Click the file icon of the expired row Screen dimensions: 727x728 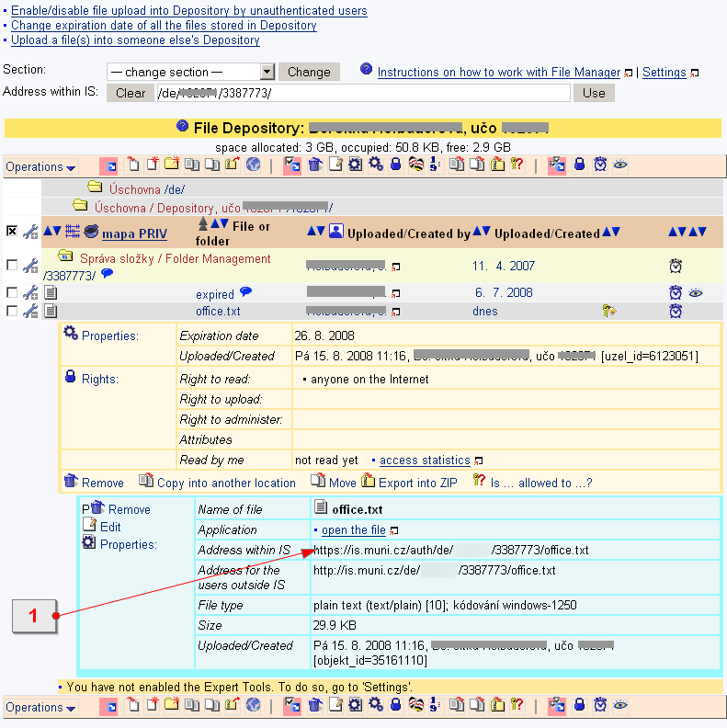(x=51, y=292)
